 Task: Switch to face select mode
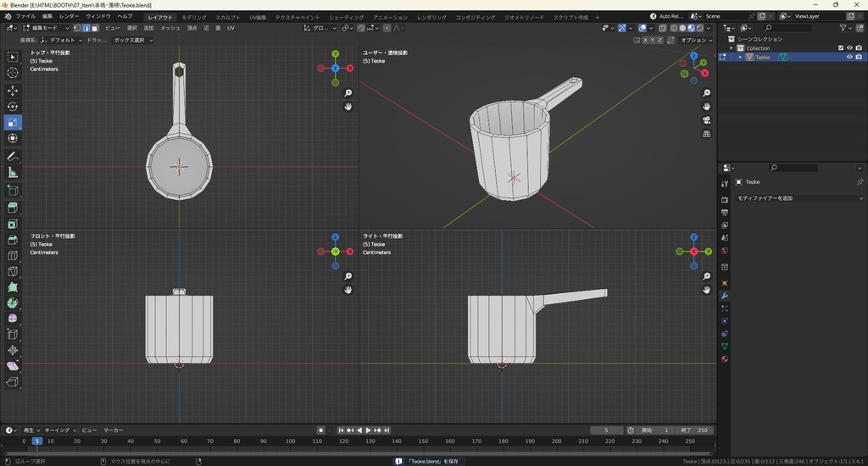point(94,28)
